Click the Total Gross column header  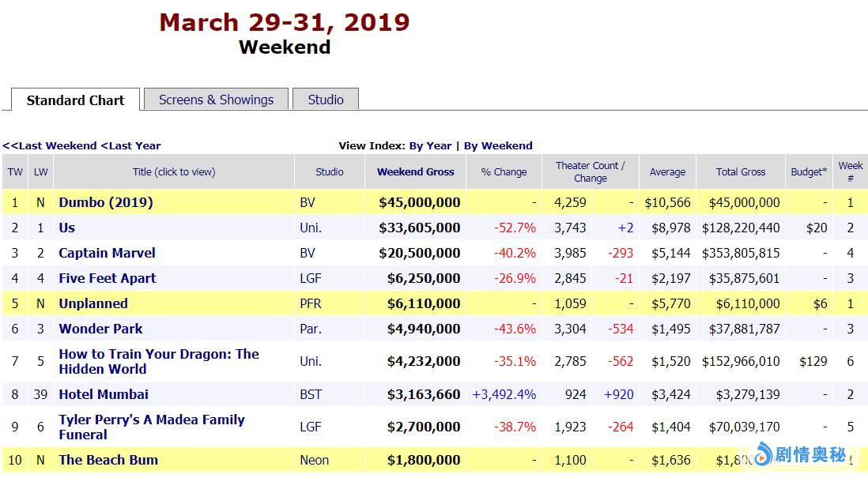[741, 171]
